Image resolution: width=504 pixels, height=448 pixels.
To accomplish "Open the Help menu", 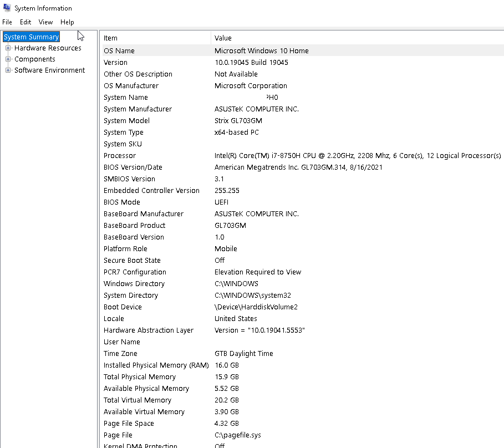I will click(x=67, y=22).
